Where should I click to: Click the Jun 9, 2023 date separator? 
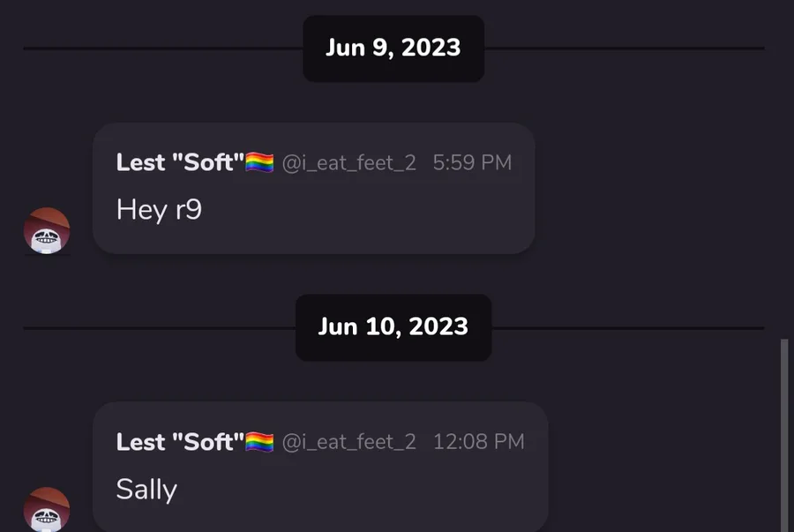tap(393, 49)
